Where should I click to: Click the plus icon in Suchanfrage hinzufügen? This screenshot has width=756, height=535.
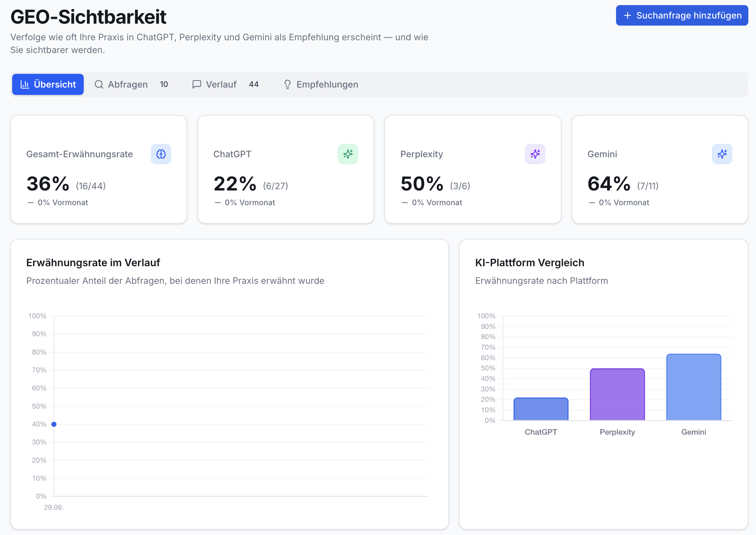[628, 15]
